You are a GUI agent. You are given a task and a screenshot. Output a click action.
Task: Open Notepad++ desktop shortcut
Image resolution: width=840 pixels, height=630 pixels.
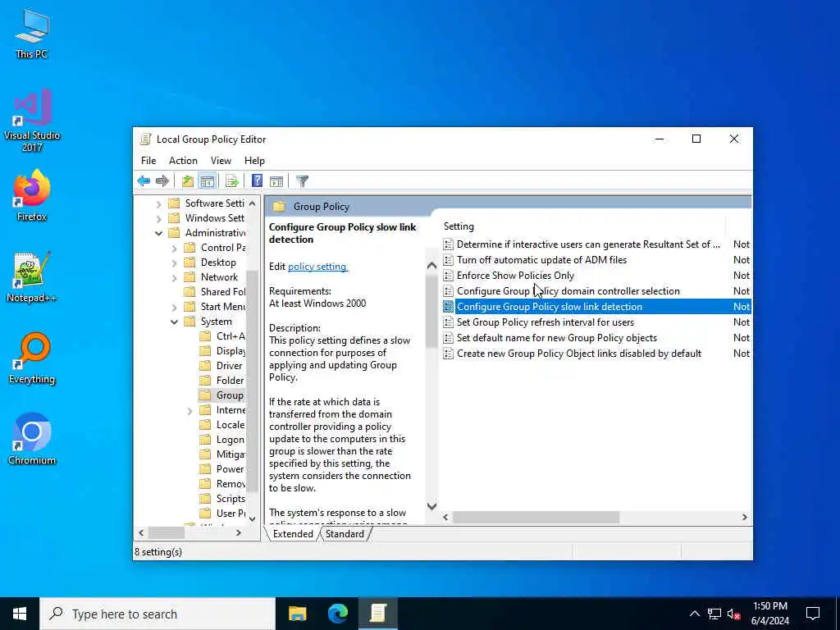(32, 277)
